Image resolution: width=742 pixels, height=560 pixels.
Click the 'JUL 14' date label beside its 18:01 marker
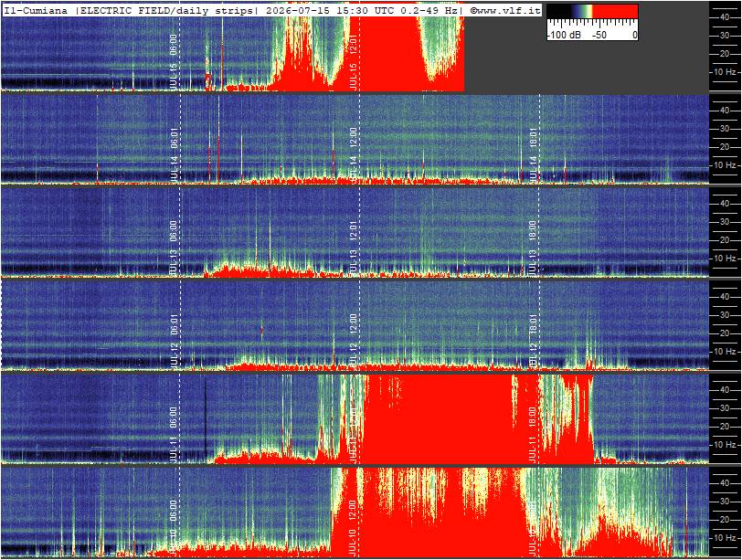pos(533,169)
